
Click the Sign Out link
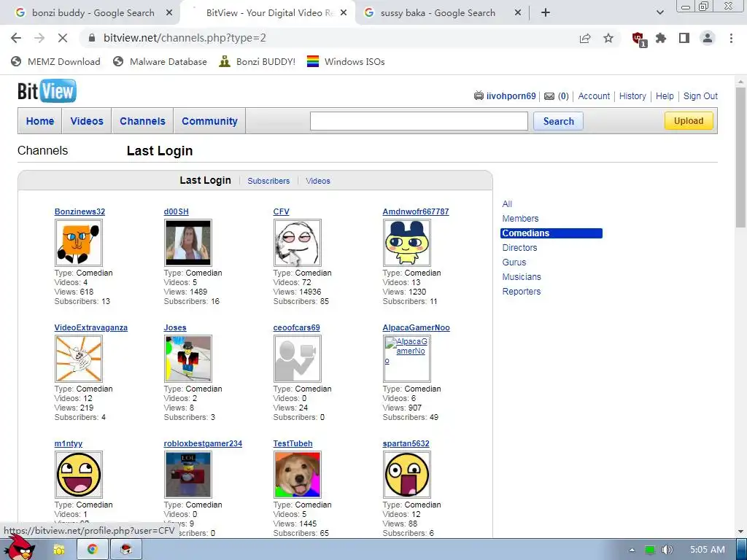pyautogui.click(x=700, y=96)
